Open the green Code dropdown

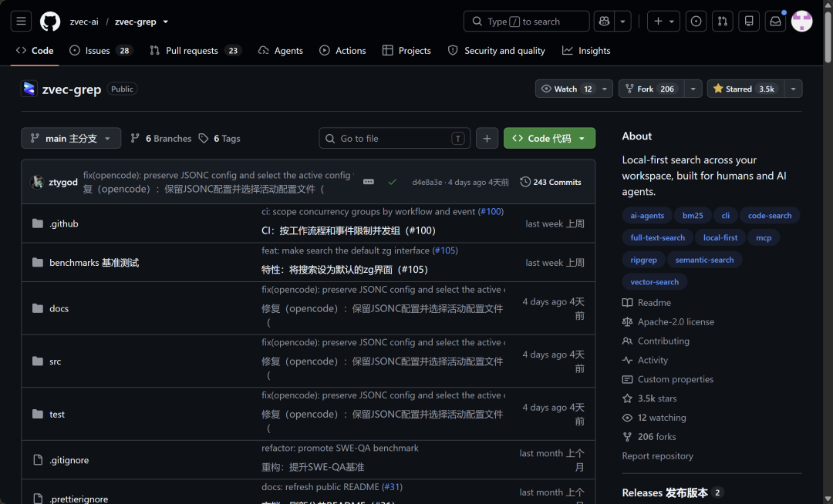coord(549,138)
